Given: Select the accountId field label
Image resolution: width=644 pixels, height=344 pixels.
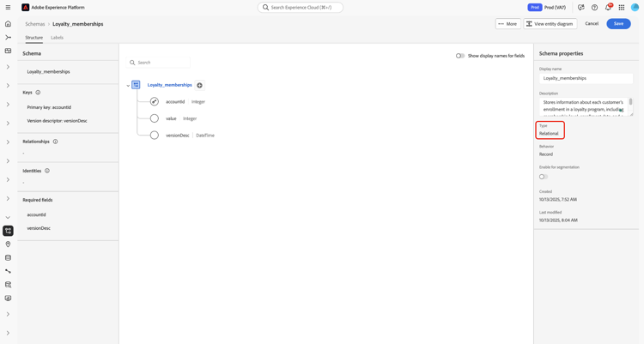Looking at the screenshot, I should click(x=175, y=101).
